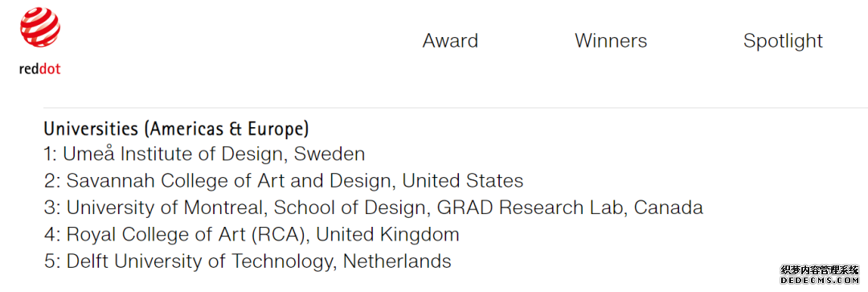Click Netherlands in rank 5 entry
Screen dimensions: 868x292
[x=398, y=261]
